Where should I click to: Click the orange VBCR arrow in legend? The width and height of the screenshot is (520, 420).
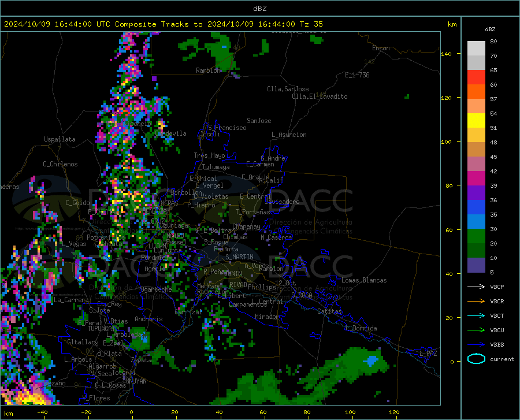(x=476, y=301)
